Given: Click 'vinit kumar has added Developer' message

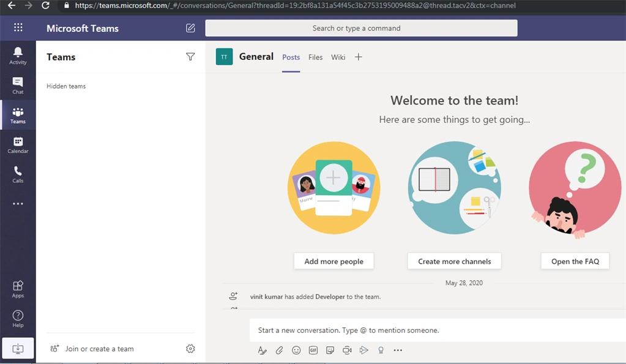Looking at the screenshot, I should [x=315, y=297].
